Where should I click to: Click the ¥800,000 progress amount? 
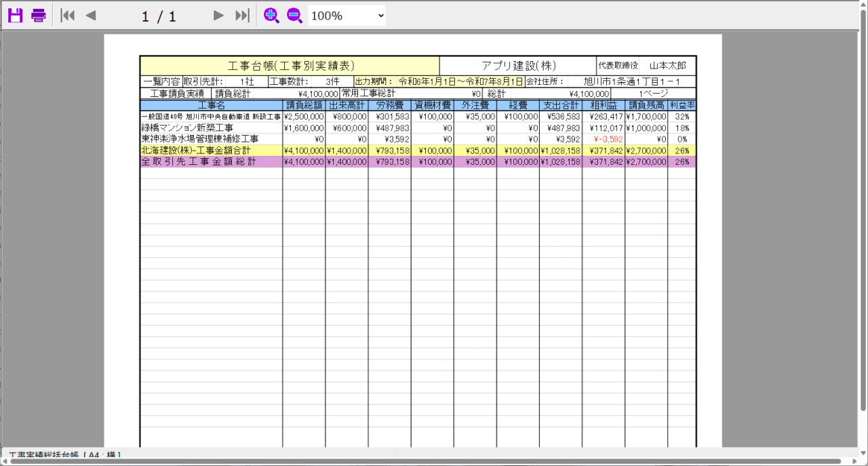350,117
